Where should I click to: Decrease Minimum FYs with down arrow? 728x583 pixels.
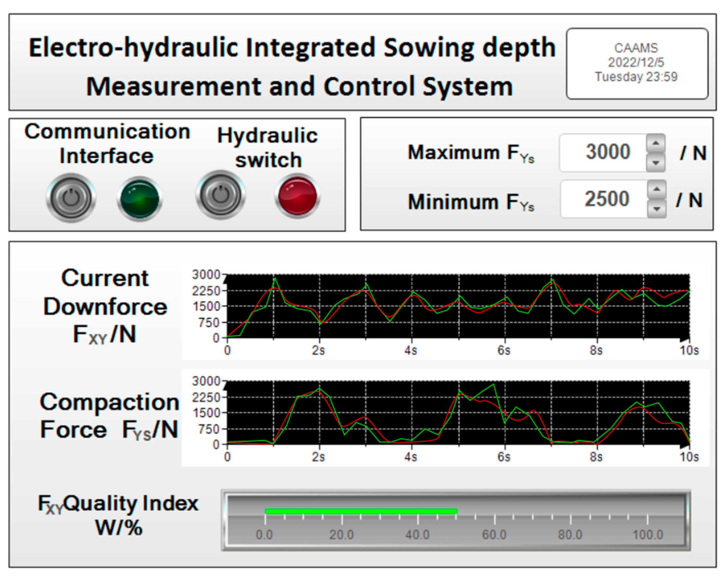(656, 209)
